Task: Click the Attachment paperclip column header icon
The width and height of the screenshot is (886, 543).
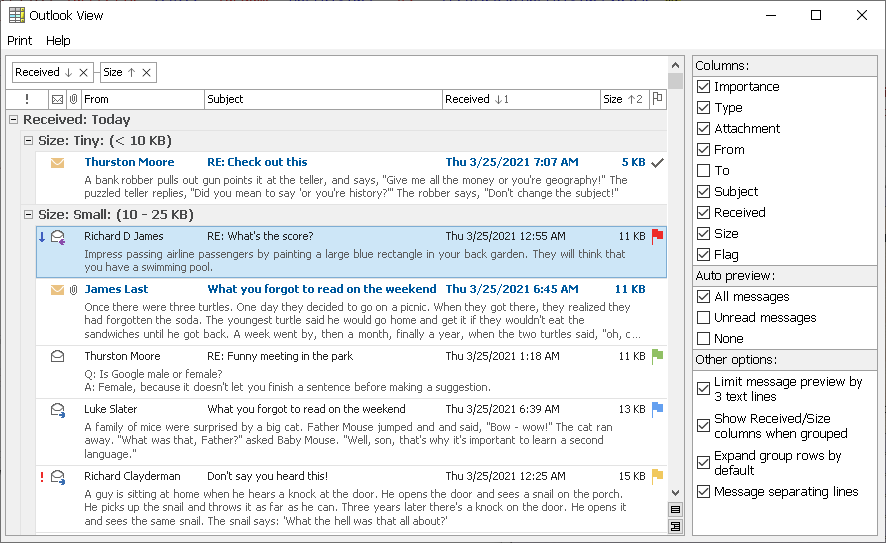Action: click(x=73, y=99)
